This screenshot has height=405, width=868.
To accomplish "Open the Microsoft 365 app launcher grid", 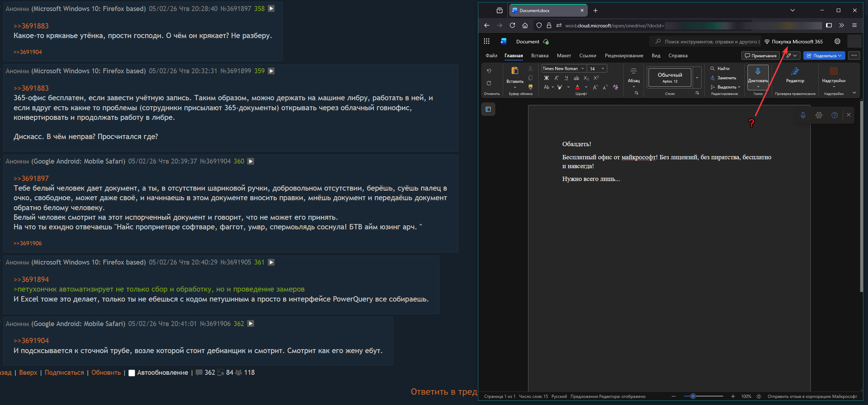I will coord(487,41).
